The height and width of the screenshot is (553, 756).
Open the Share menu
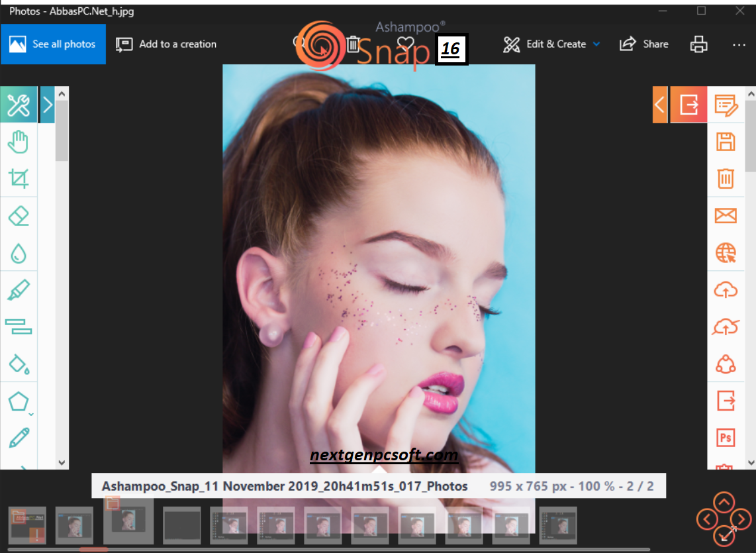click(x=644, y=44)
